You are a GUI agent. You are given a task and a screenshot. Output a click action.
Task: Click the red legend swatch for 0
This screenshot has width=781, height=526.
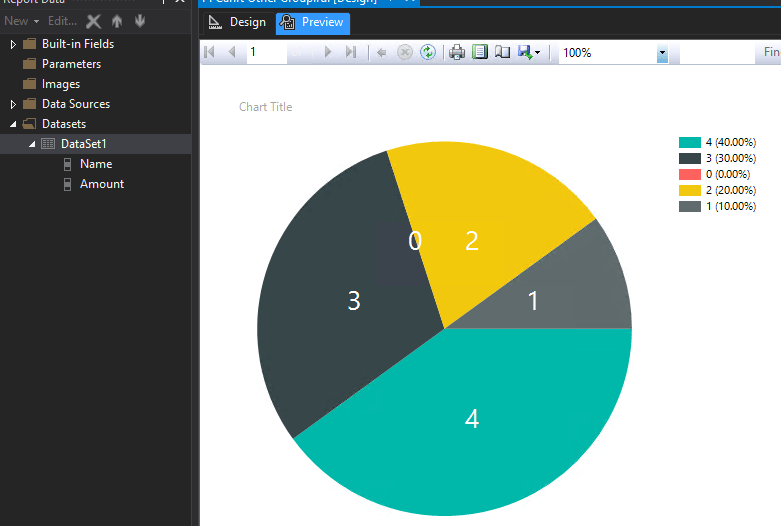tap(689, 174)
